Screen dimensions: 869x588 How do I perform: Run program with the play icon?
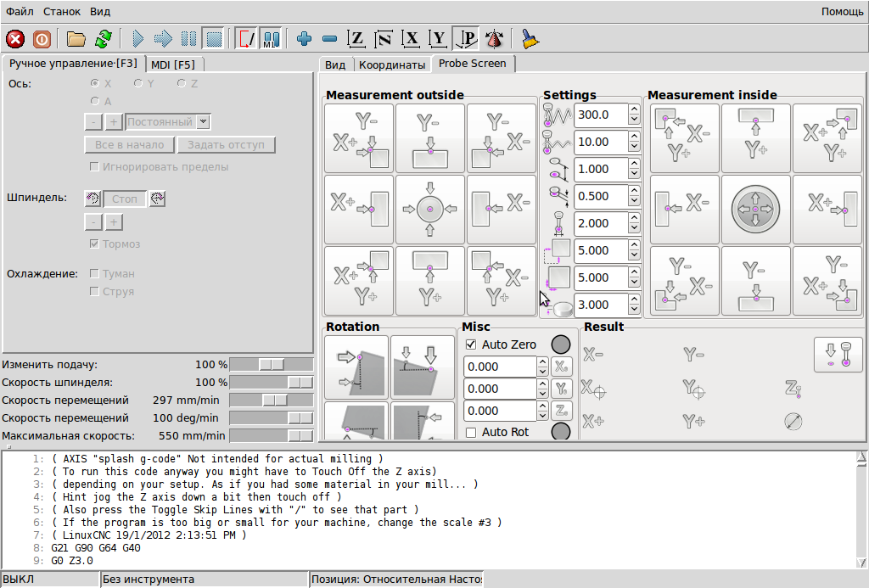click(138, 39)
